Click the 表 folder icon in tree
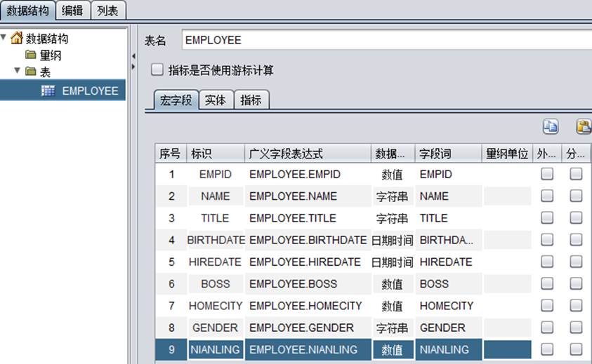The width and height of the screenshot is (592, 364). (x=31, y=72)
